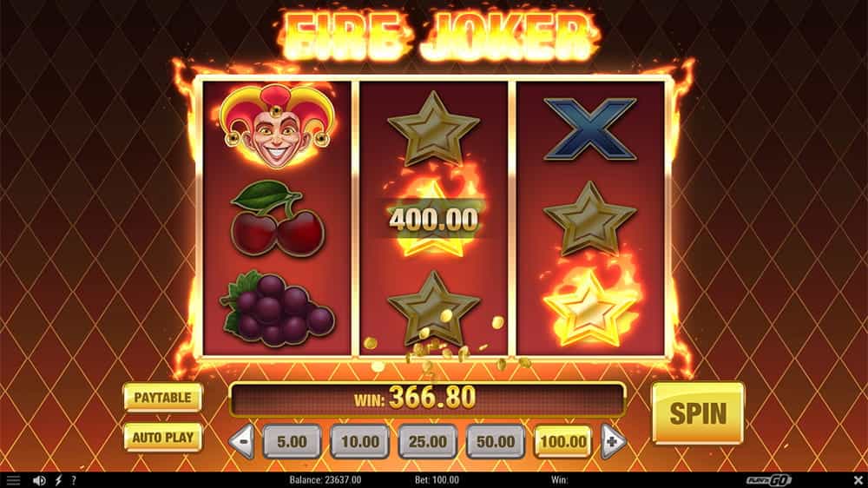Choose the 25.00 bet value
The height and width of the screenshot is (488, 868).
428,441
